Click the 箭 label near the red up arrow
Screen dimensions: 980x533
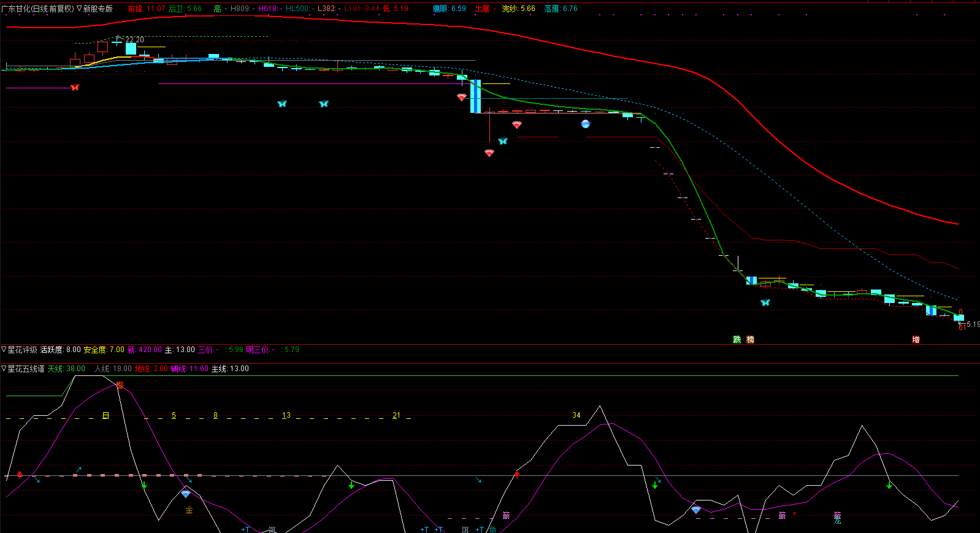pos(506,516)
